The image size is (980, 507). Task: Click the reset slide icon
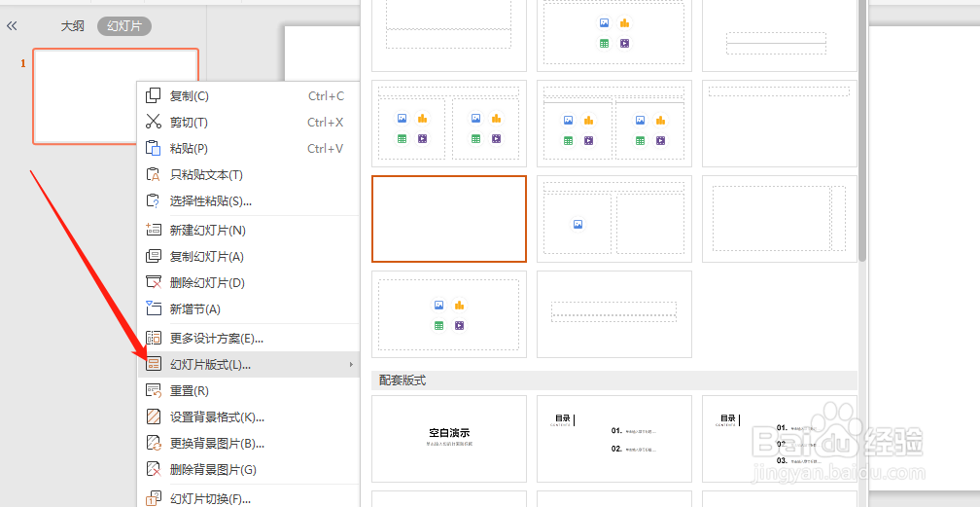coord(154,390)
